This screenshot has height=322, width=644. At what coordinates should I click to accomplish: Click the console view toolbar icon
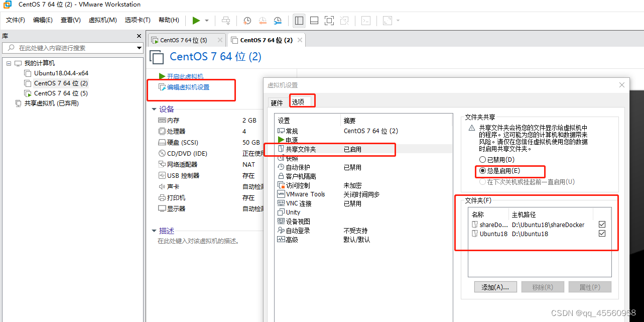coord(366,21)
